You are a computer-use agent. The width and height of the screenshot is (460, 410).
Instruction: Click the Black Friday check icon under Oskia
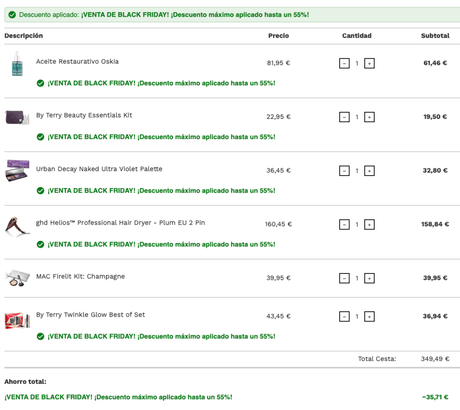(40, 83)
